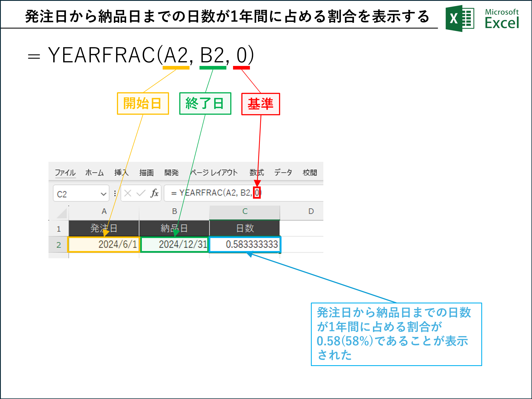Open the ページ レイアウト tab
The width and height of the screenshot is (532, 399).
tap(213, 172)
